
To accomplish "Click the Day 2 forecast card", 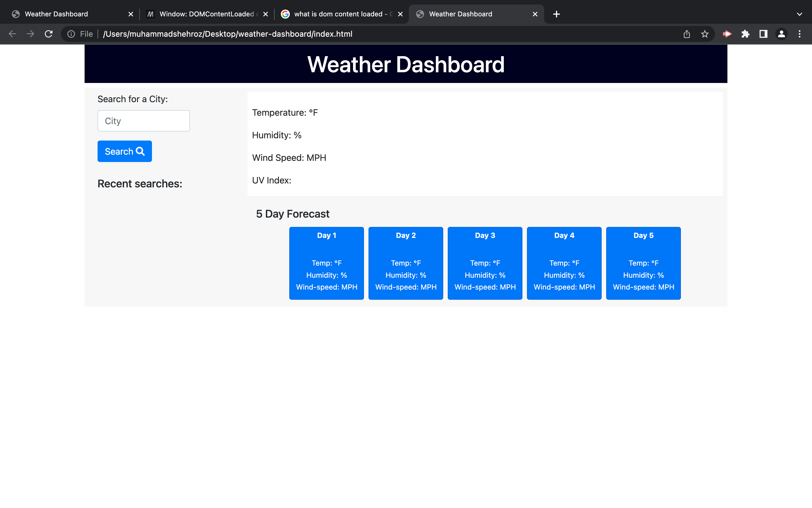I will (406, 263).
